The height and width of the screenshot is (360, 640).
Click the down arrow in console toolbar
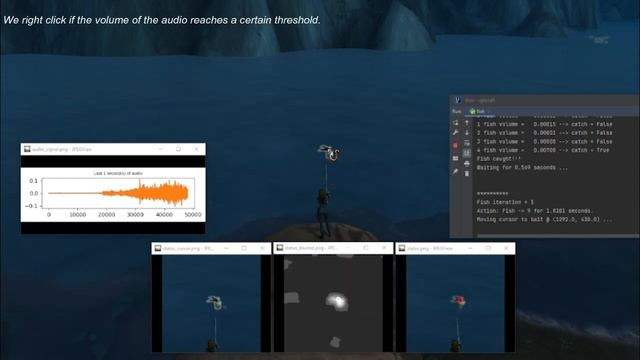click(467, 133)
